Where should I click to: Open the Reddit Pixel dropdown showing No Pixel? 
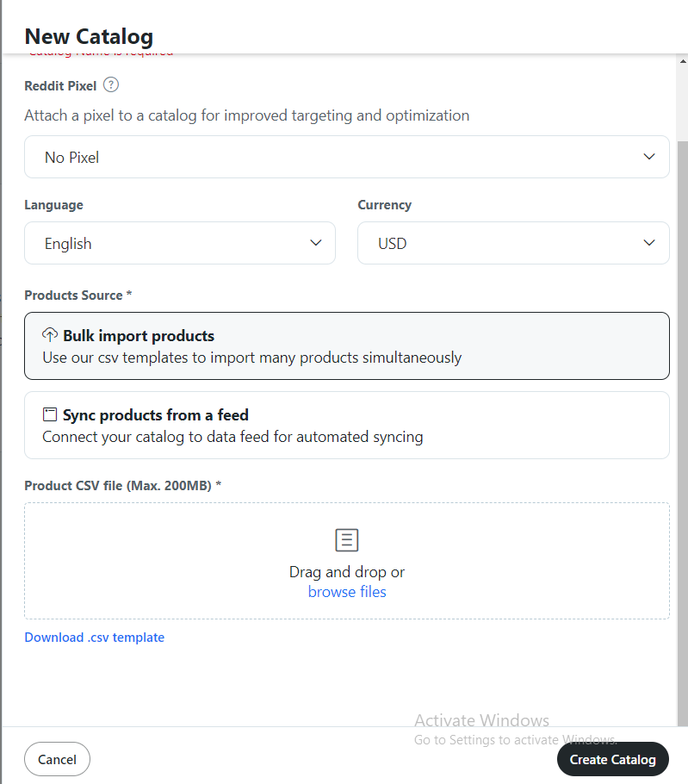[346, 157]
